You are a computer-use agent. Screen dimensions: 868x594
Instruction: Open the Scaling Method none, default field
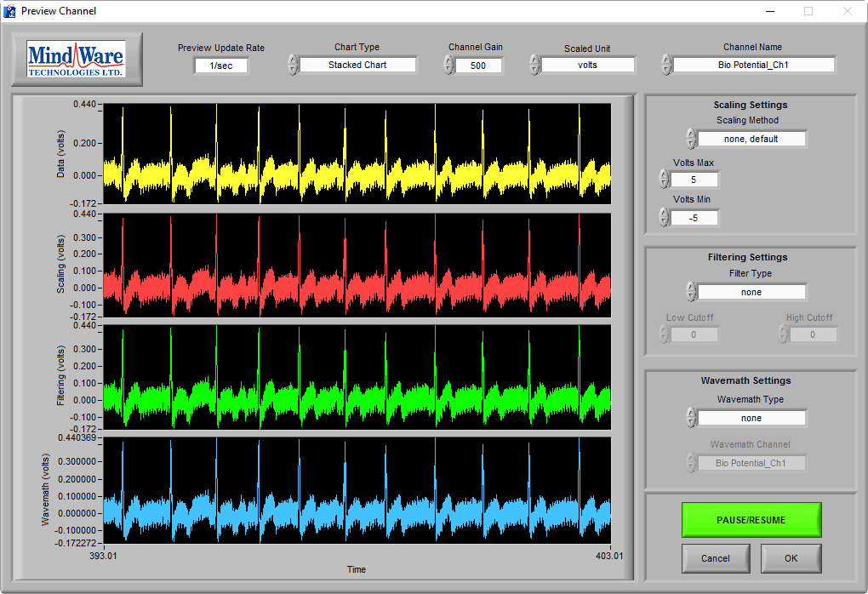click(x=751, y=139)
